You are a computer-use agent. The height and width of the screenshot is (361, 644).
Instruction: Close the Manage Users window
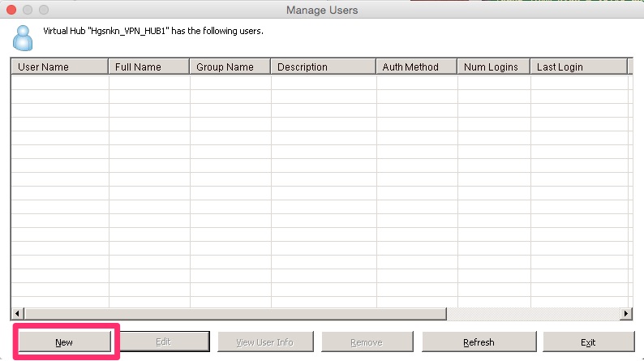[x=11, y=10]
